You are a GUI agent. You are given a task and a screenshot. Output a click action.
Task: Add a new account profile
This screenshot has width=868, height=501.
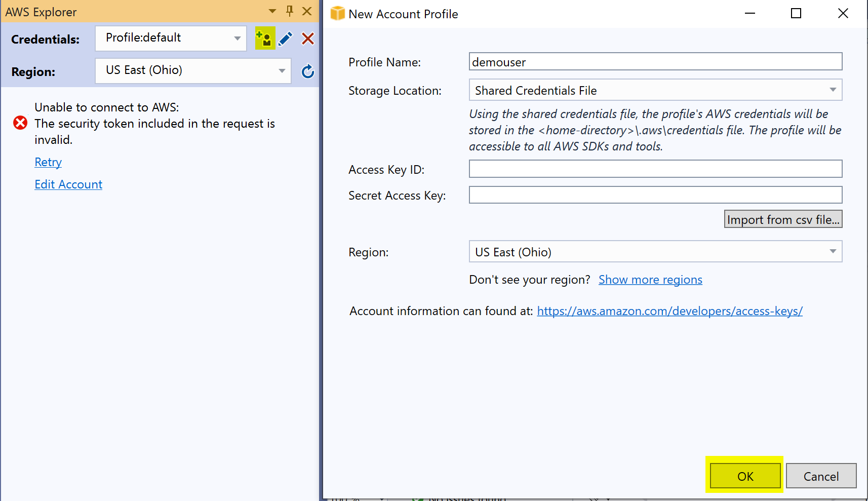264,38
